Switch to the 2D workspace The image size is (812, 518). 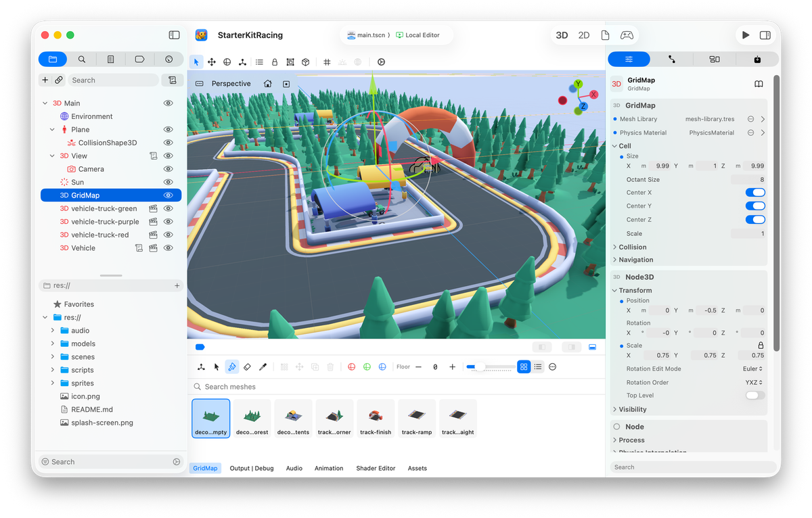(x=584, y=35)
